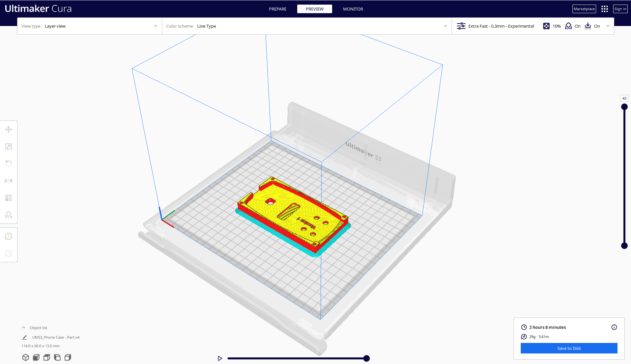Click the Save to Disk button
The width and height of the screenshot is (631, 364).
(x=569, y=348)
